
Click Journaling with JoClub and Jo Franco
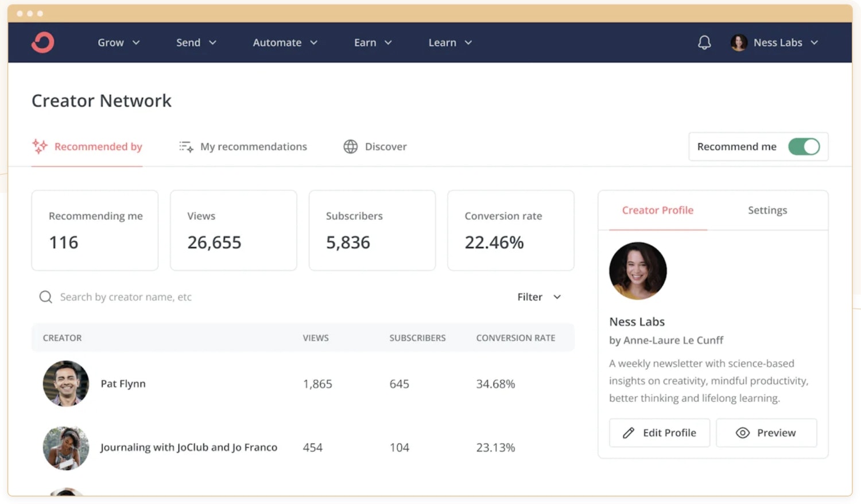188,447
